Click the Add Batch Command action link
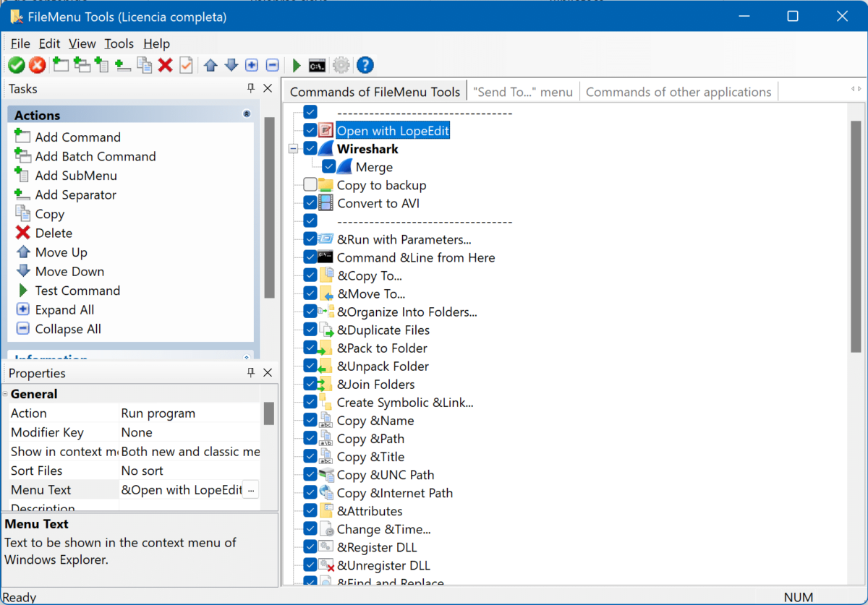Viewport: 868px width, 605px height. coord(95,156)
